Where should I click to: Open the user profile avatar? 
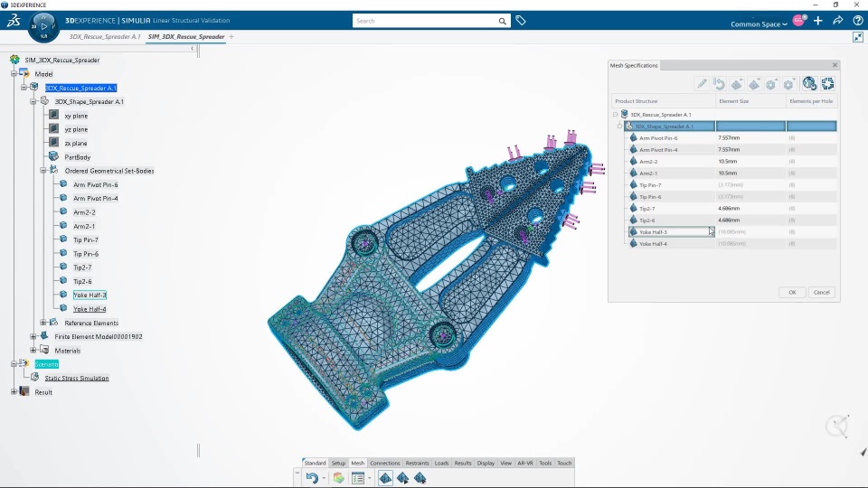coord(798,21)
